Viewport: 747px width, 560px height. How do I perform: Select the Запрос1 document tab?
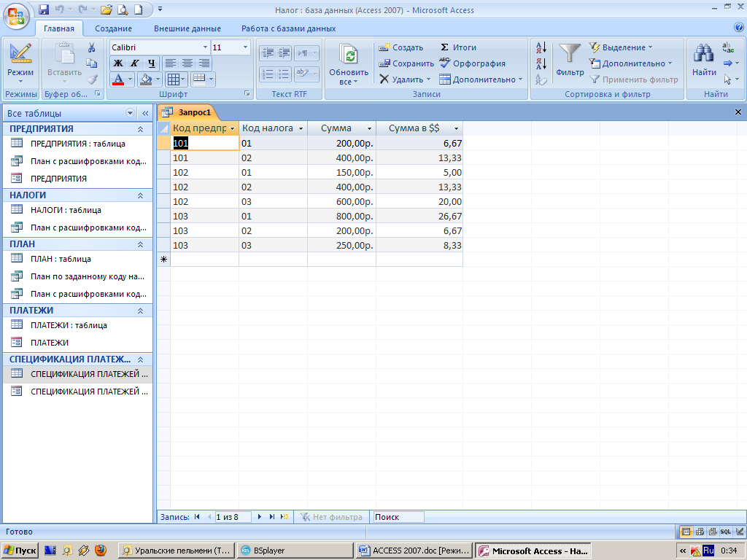click(188, 112)
